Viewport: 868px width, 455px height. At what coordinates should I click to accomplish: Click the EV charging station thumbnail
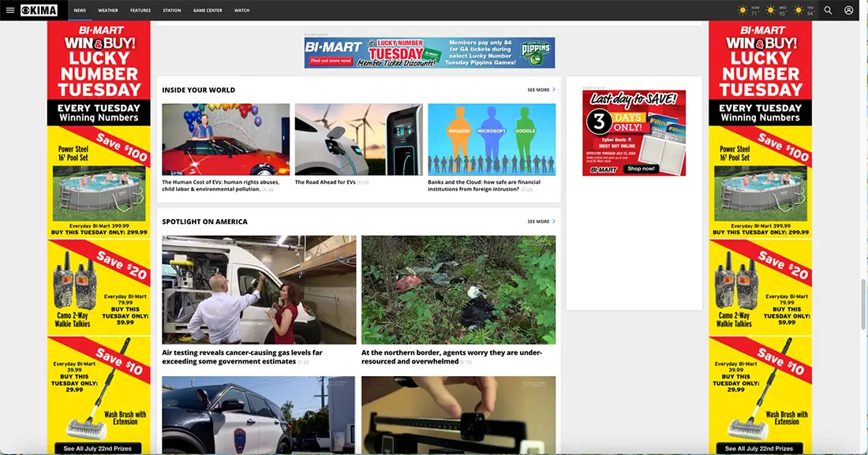pos(359,140)
